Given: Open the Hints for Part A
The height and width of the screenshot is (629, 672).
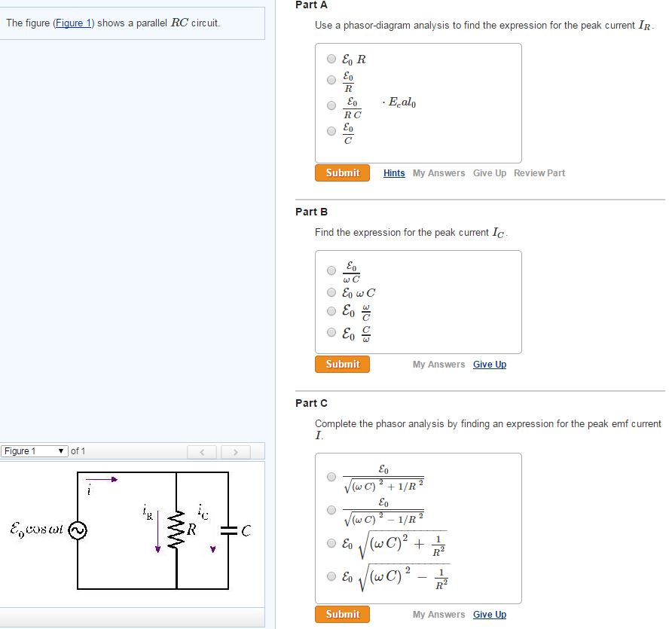Looking at the screenshot, I should coord(394,173).
